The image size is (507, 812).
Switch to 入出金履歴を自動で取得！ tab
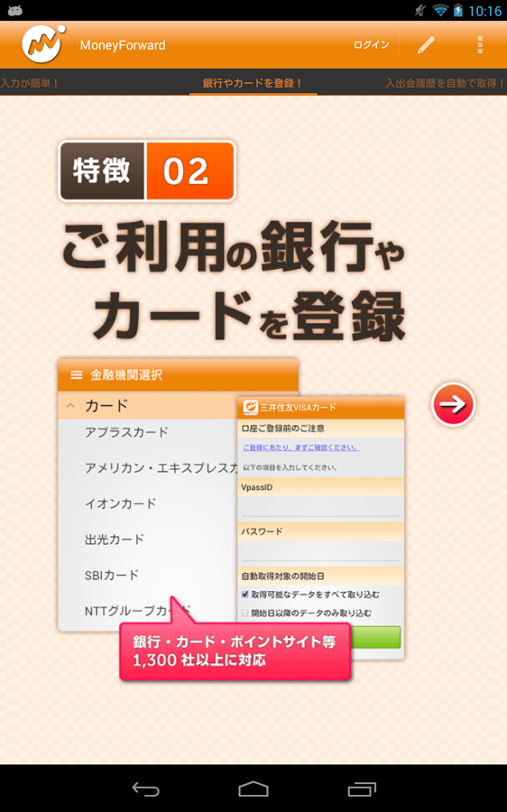[446, 83]
